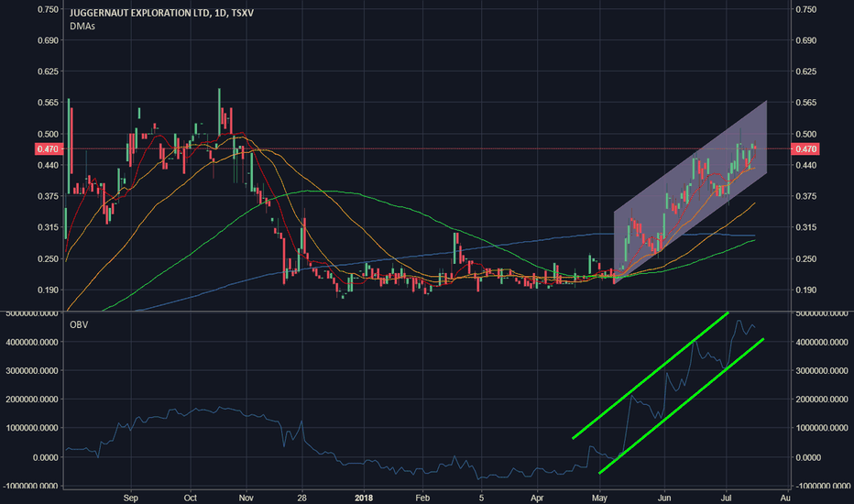The height and width of the screenshot is (504, 854).
Task: Click the 5 date label on time axis
Action: [481, 498]
